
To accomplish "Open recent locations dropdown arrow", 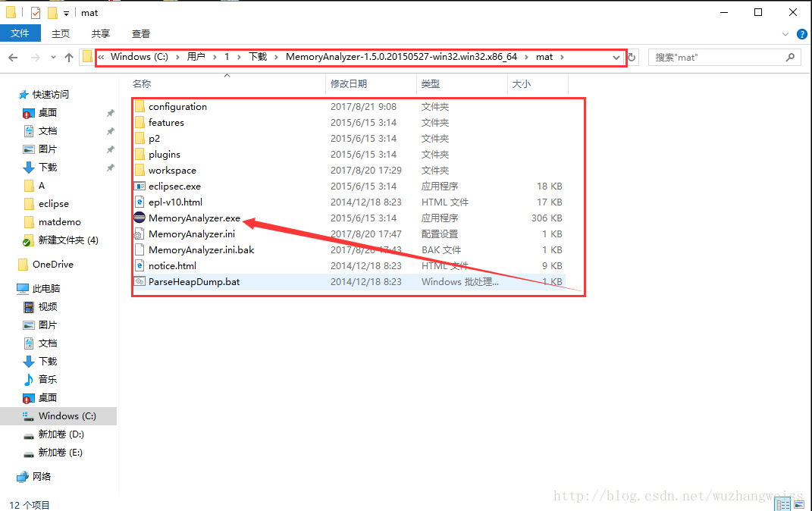I will tap(53, 58).
